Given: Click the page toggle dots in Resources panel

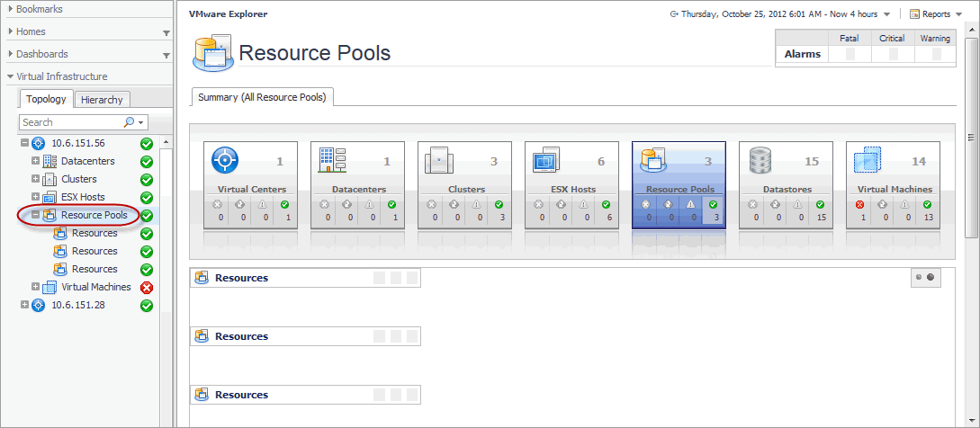Looking at the screenshot, I should point(924,277).
